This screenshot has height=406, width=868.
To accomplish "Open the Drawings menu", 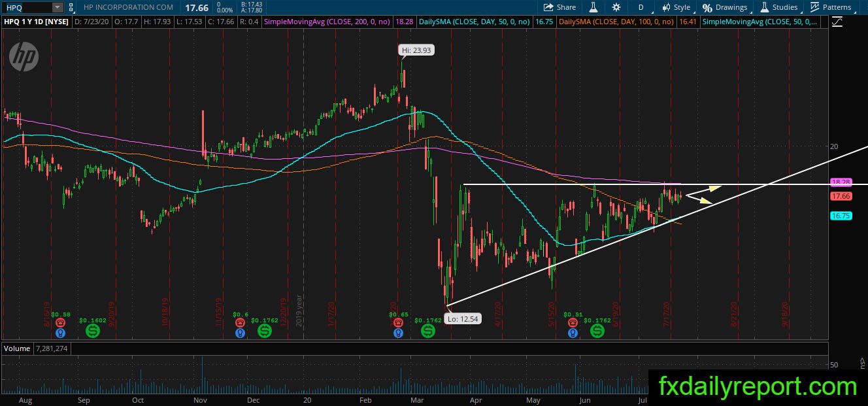I will tap(725, 7).
